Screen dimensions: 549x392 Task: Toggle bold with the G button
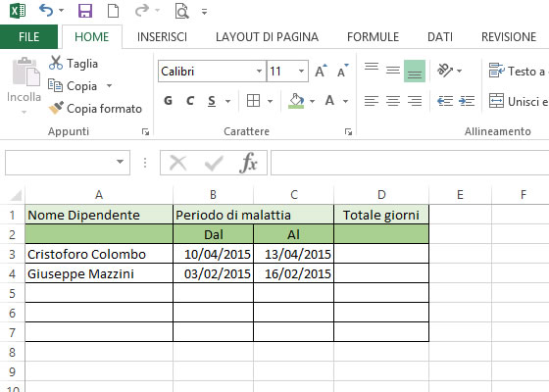click(x=168, y=101)
